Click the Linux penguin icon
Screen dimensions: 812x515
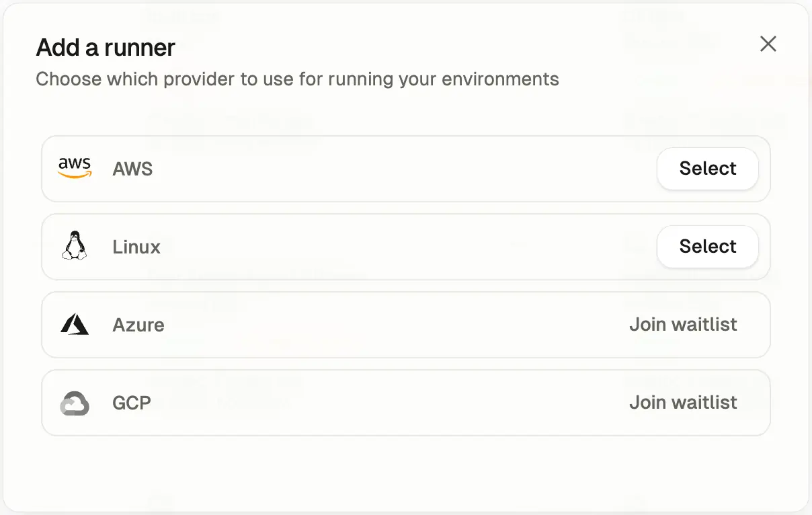coord(75,246)
